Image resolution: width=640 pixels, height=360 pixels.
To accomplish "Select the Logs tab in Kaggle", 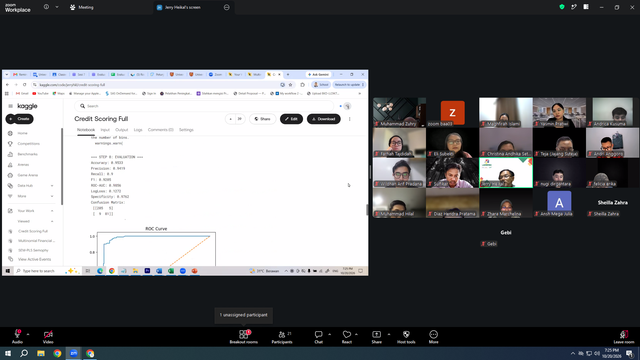I will click(138, 130).
